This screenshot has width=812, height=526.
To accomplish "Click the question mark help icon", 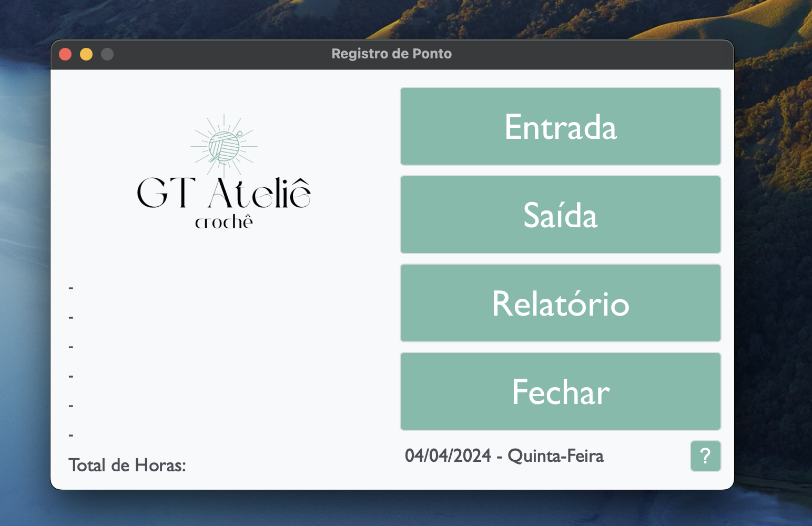I will (705, 456).
